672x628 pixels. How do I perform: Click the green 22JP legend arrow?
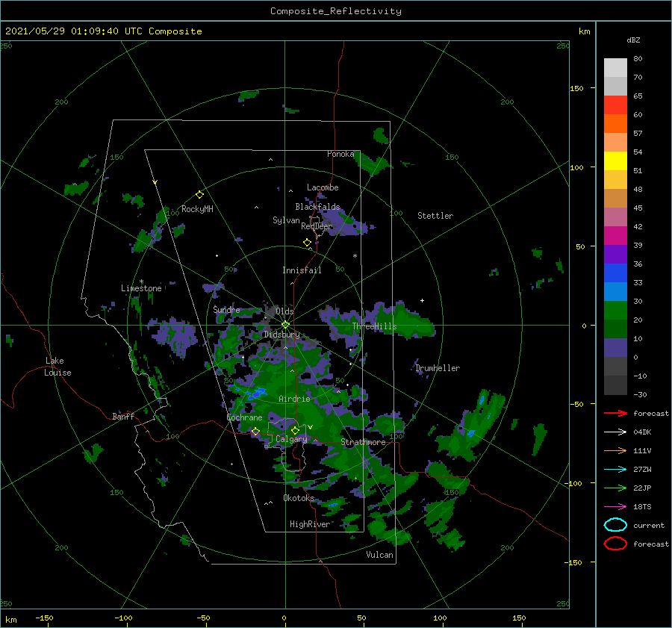[615, 488]
